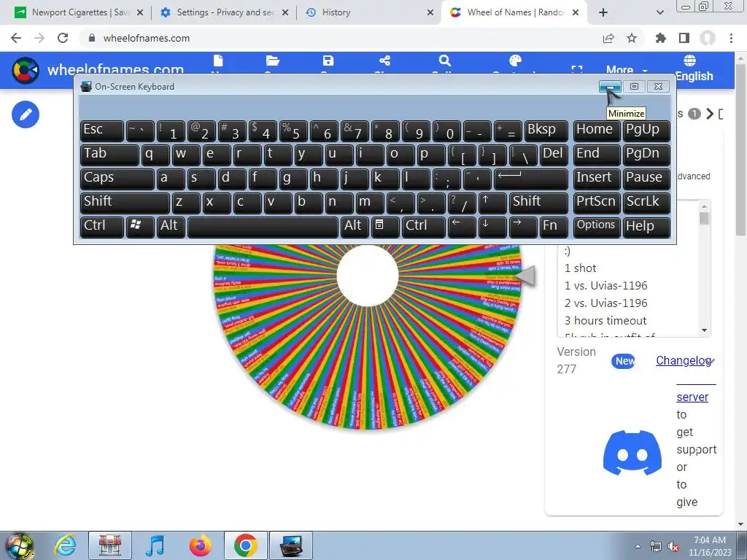Select Wheel of Names tab
747x560 pixels.
pyautogui.click(x=514, y=12)
